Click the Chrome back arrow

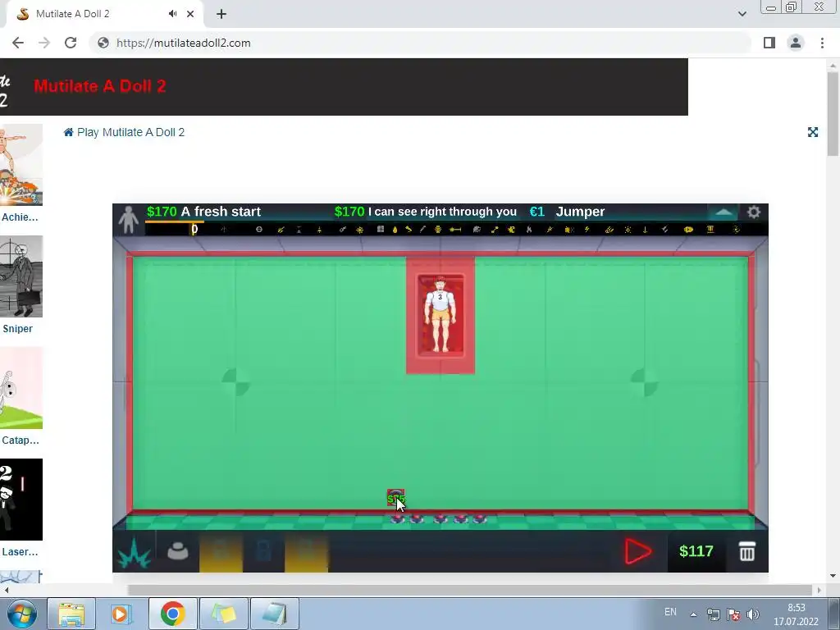[18, 43]
